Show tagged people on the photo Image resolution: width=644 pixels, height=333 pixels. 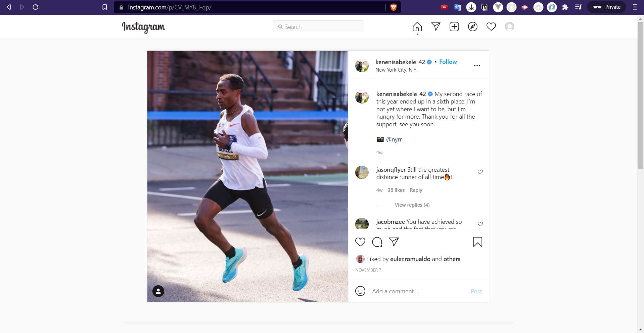(x=158, y=291)
